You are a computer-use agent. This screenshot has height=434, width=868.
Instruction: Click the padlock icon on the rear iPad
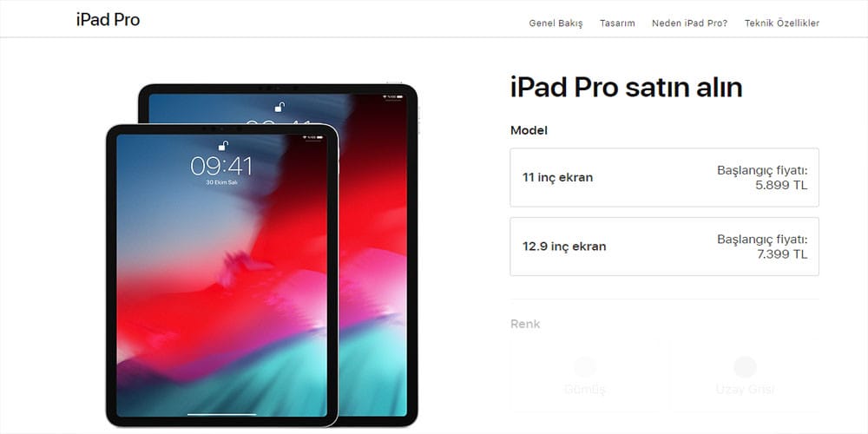280,107
